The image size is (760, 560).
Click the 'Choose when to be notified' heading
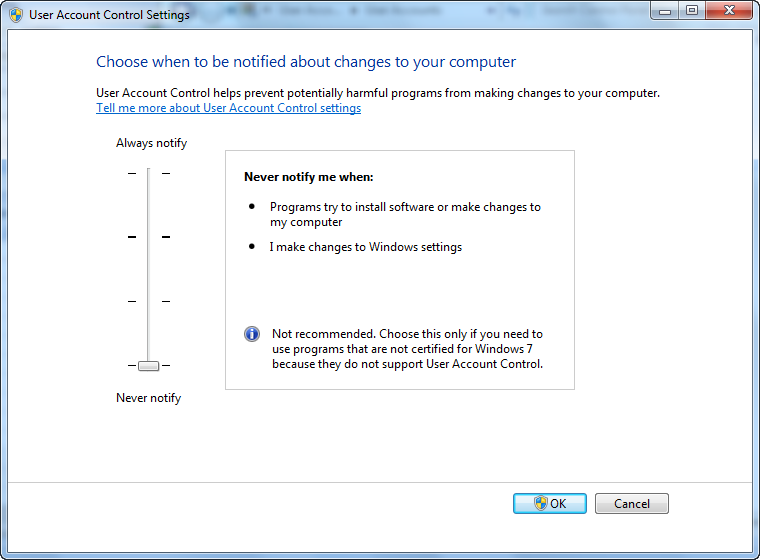tap(306, 62)
